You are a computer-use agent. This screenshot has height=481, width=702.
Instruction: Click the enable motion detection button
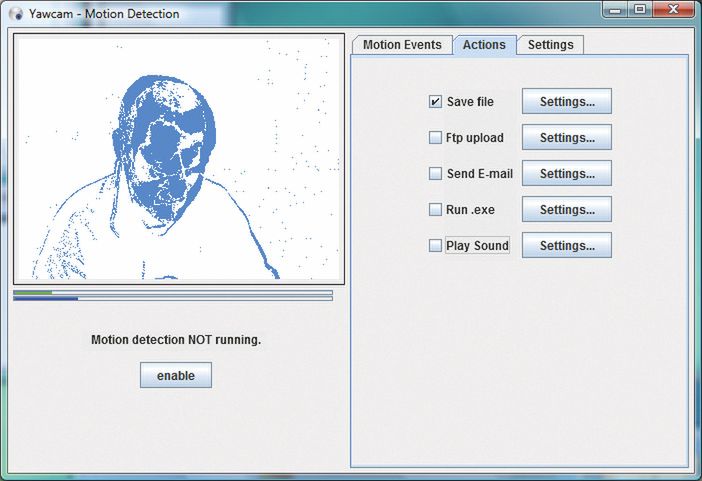click(176, 375)
